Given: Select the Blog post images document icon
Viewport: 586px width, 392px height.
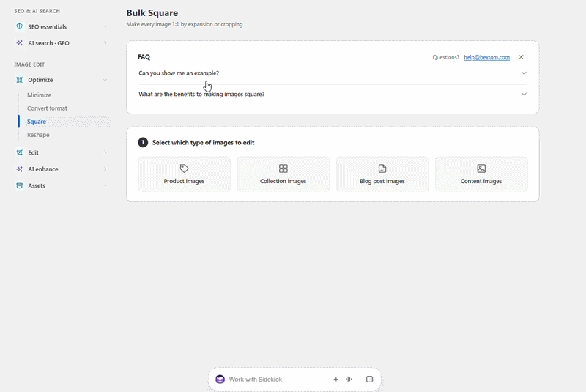Looking at the screenshot, I should (382, 169).
